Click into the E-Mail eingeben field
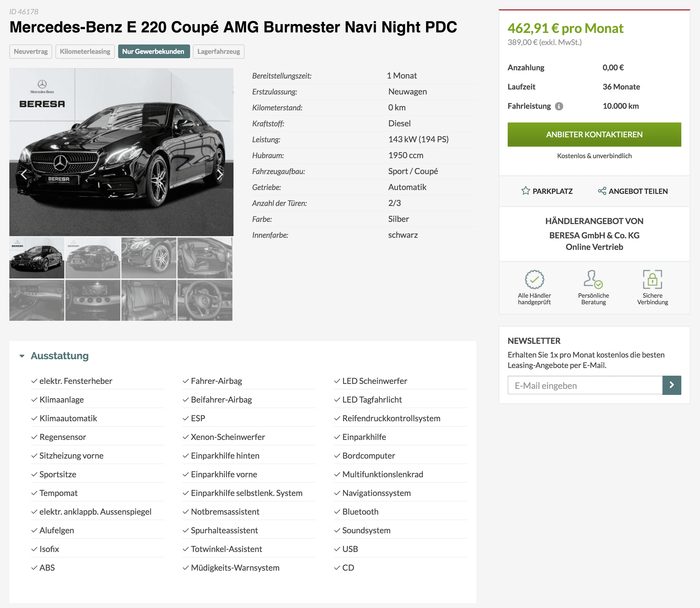 (585, 385)
